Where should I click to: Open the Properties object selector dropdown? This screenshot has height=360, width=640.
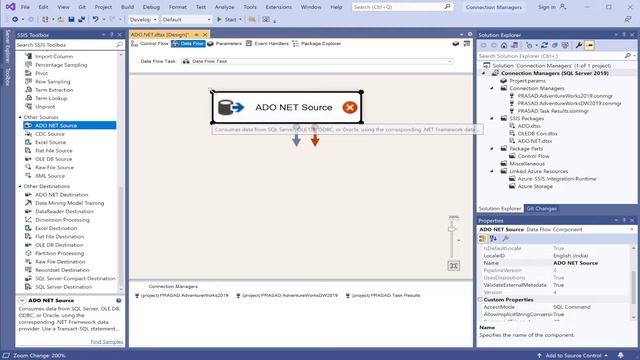coord(632,229)
